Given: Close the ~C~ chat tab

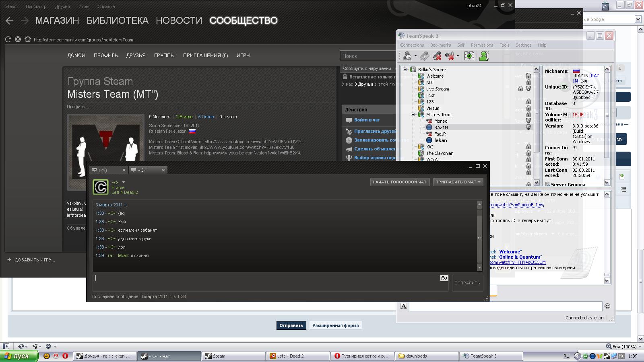Looking at the screenshot, I should coord(163,170).
